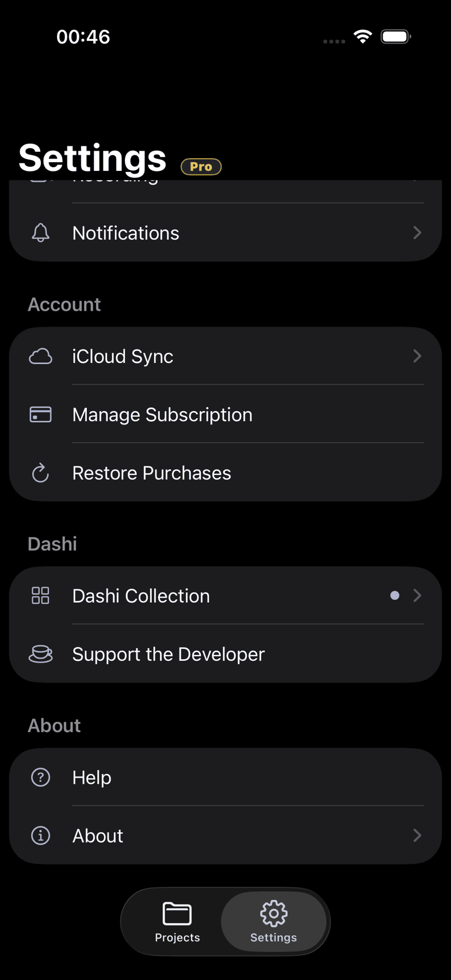Screen dimensions: 451x980
Task: Tap the Pro badge beside Settings title
Action: (201, 166)
